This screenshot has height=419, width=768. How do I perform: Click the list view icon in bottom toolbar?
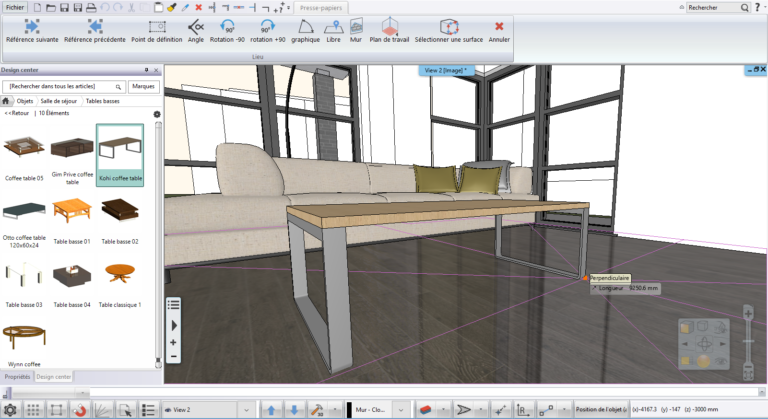click(148, 410)
